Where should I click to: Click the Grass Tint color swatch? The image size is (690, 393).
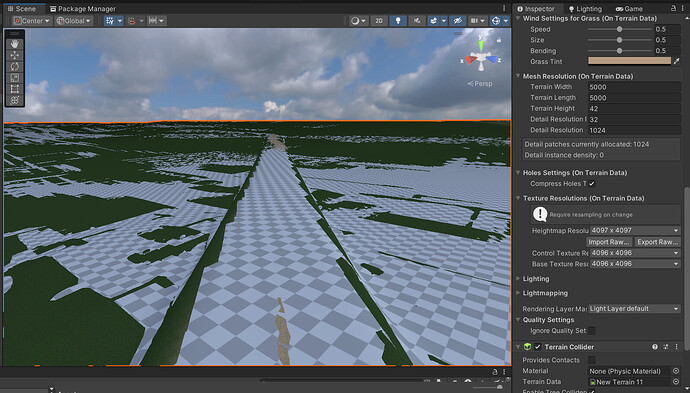629,61
